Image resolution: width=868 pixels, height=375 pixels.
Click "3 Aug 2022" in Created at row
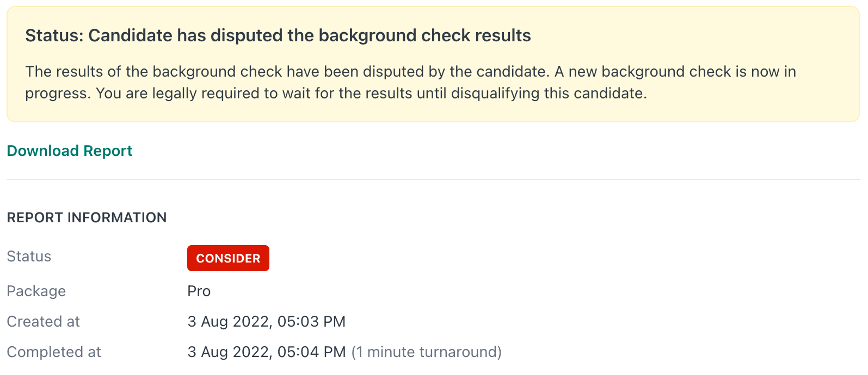tap(228, 322)
